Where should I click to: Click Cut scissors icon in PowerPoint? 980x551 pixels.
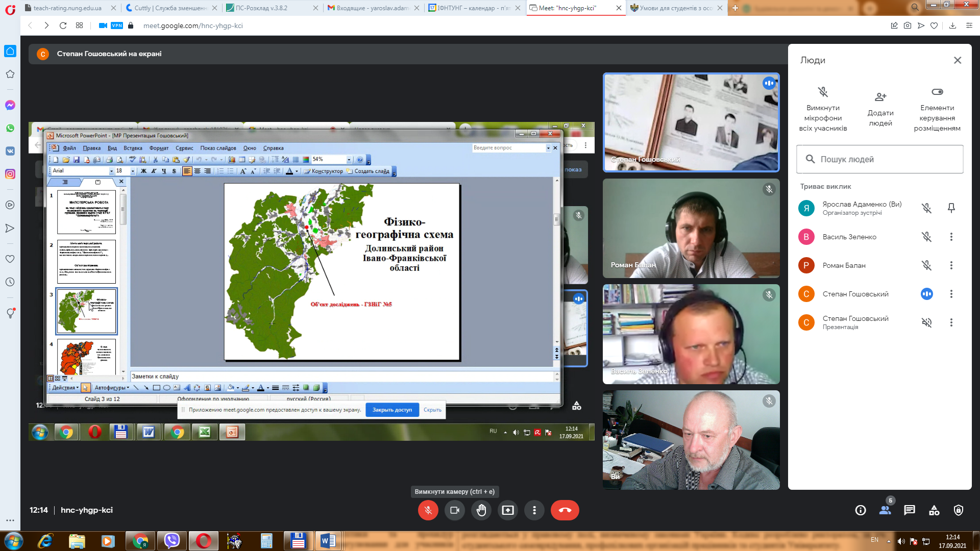pos(155,160)
